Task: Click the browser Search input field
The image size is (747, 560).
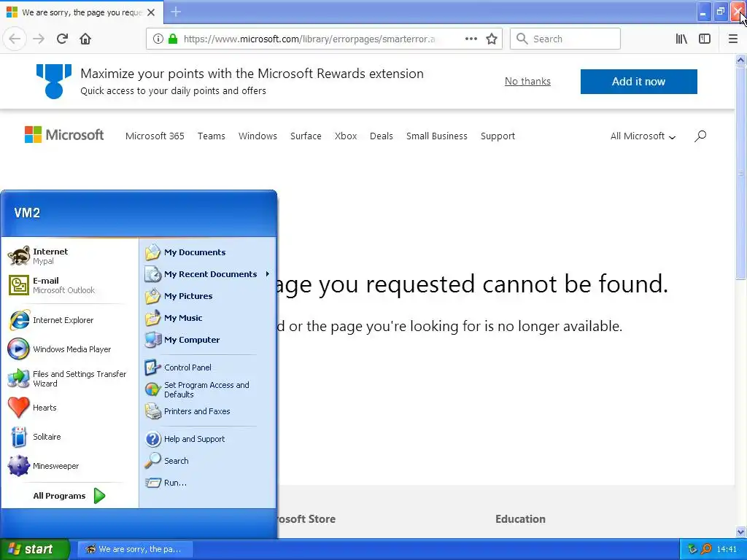Action: click(565, 39)
